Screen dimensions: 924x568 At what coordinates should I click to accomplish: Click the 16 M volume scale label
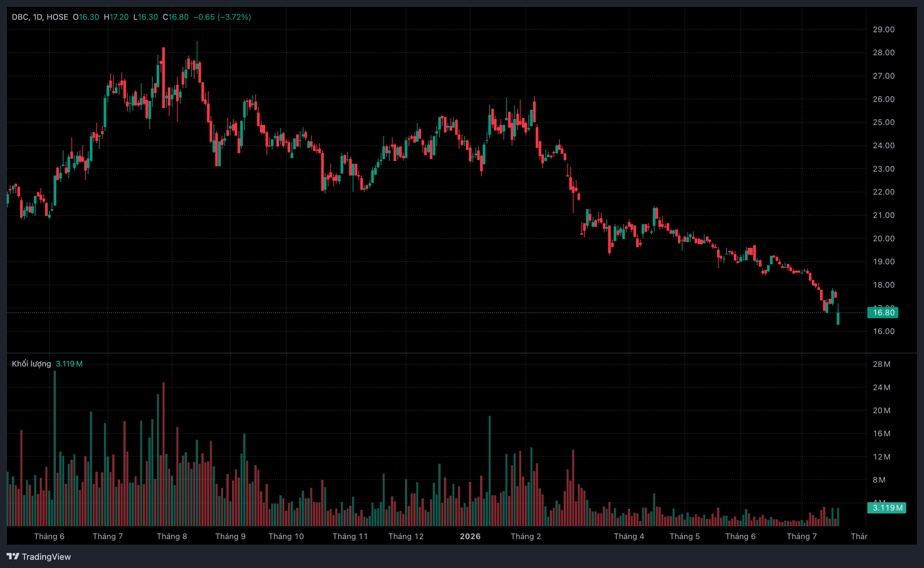pyautogui.click(x=881, y=433)
